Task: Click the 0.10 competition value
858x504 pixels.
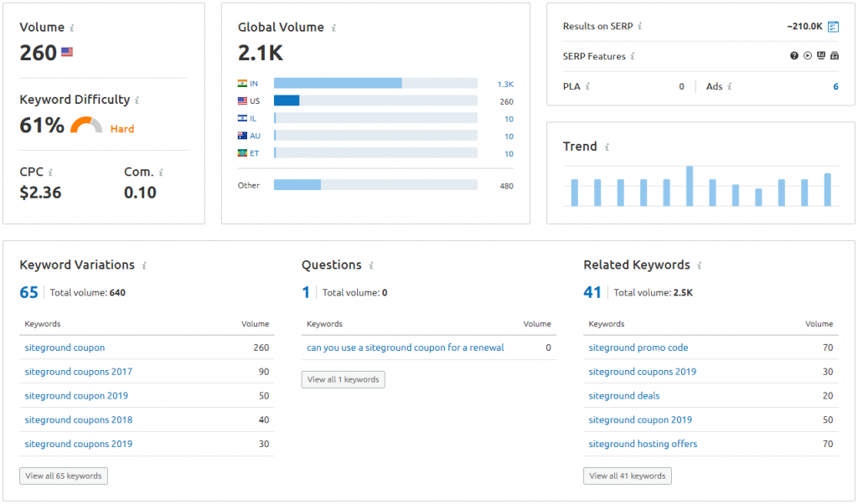Action: [140, 193]
